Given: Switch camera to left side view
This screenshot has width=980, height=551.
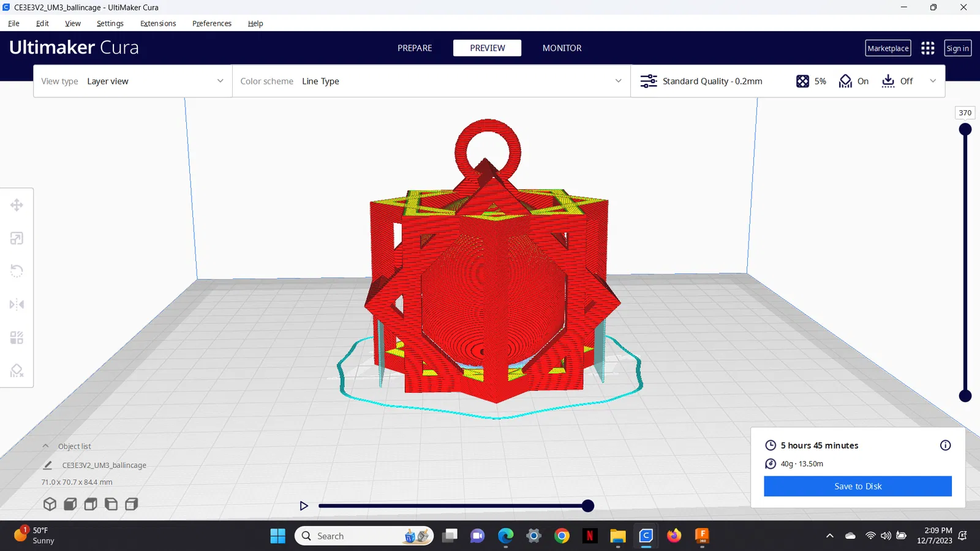Looking at the screenshot, I should pyautogui.click(x=111, y=504).
